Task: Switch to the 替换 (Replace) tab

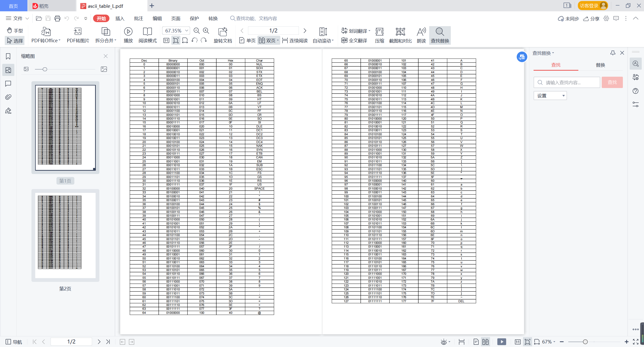Action: point(601,65)
